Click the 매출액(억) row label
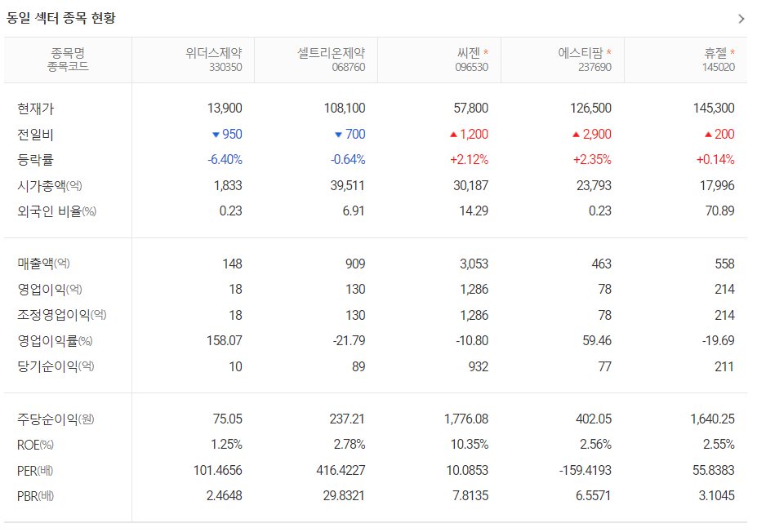 click(44, 264)
